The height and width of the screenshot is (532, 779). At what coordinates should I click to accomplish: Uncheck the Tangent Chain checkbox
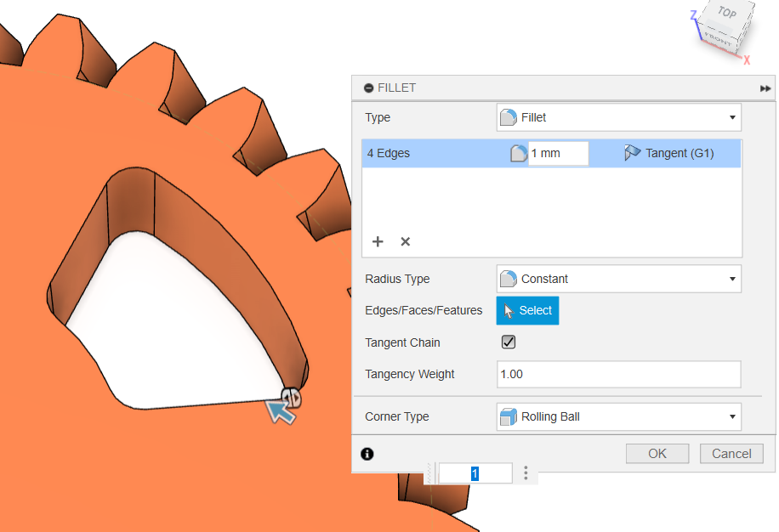pos(509,342)
